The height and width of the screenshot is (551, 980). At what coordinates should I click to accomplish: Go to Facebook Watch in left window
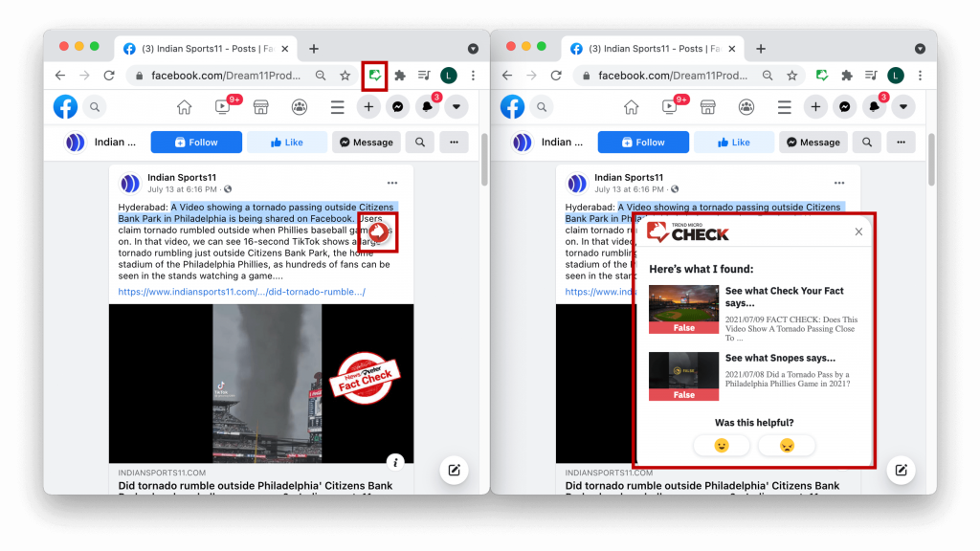tap(223, 107)
